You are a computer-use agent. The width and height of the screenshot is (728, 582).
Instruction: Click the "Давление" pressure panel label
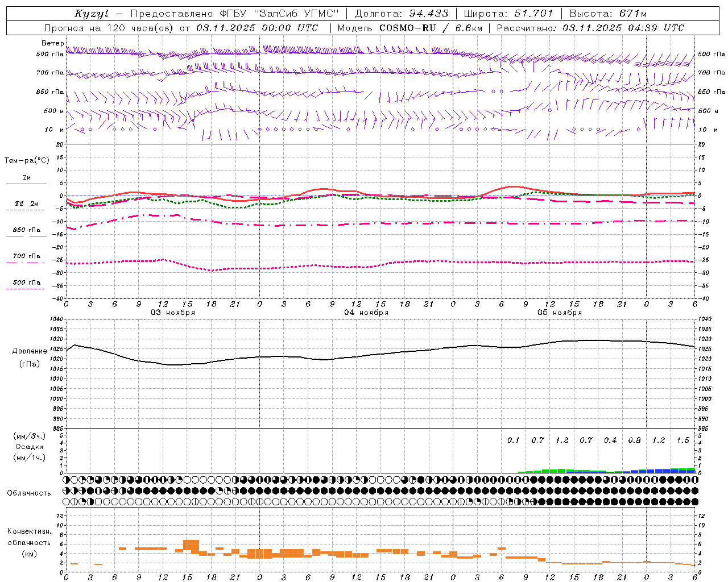(x=29, y=351)
